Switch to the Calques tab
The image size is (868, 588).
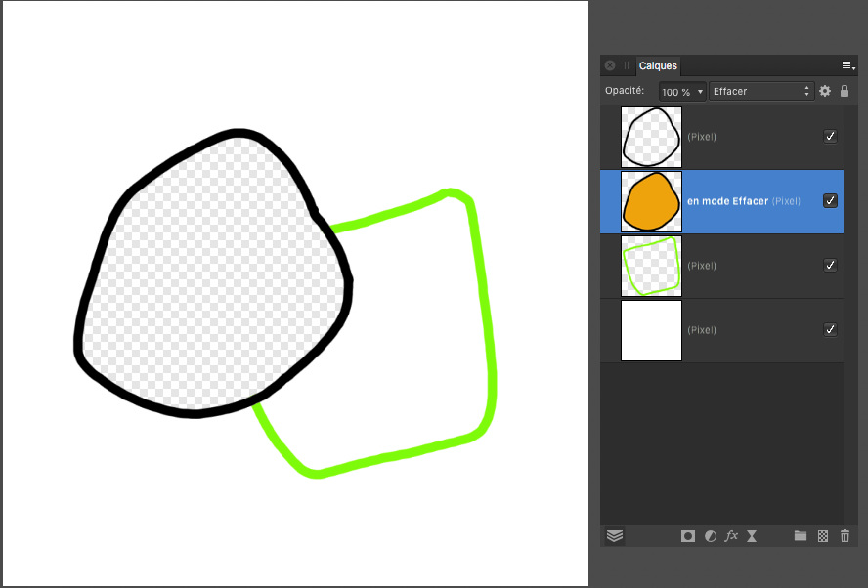coord(658,65)
